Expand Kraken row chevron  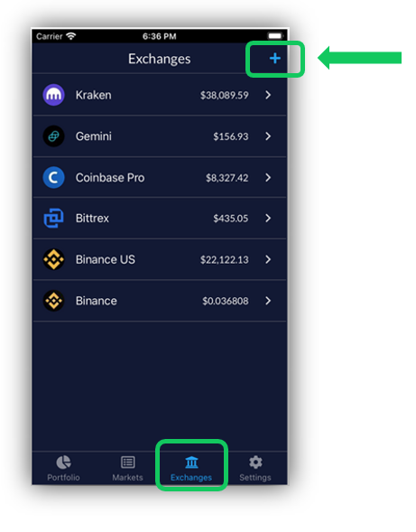[268, 95]
